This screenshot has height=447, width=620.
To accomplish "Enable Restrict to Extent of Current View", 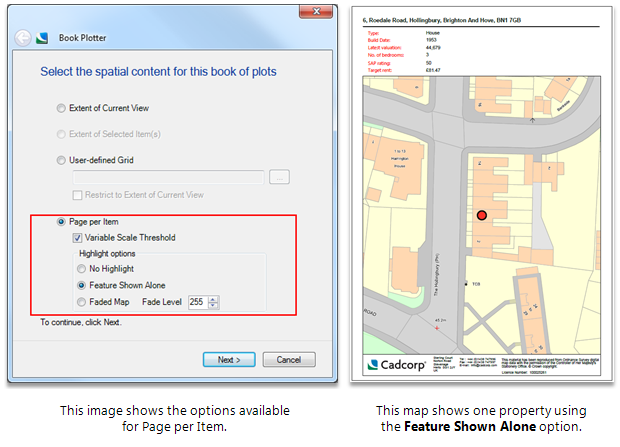I will tap(78, 194).
